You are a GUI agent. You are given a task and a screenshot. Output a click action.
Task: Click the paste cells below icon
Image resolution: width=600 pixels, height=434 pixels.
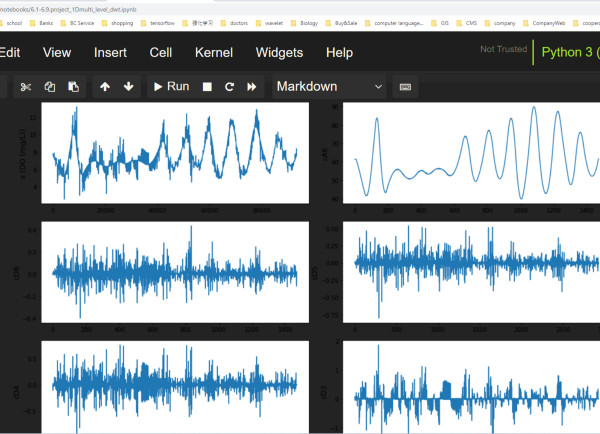(x=71, y=87)
